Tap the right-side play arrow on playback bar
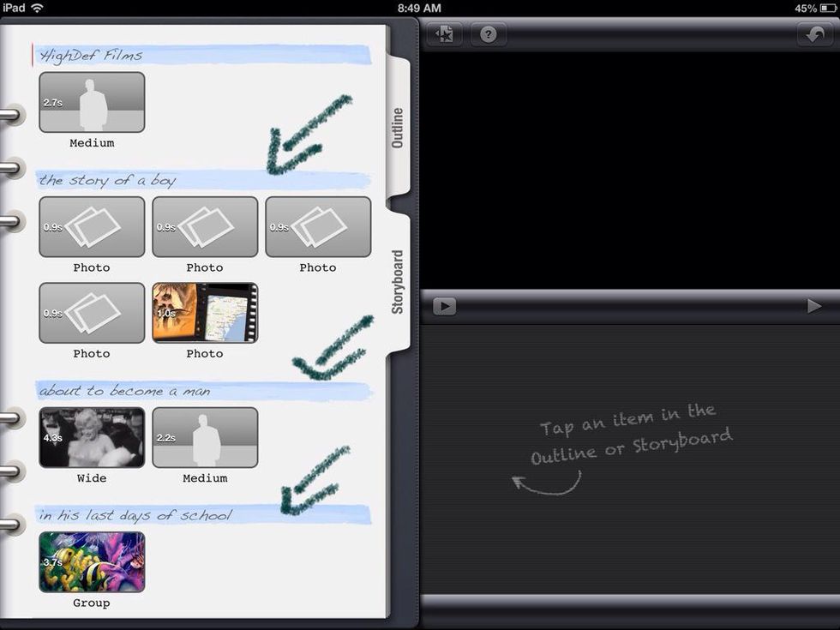Image resolution: width=840 pixels, height=630 pixels. pos(813,306)
